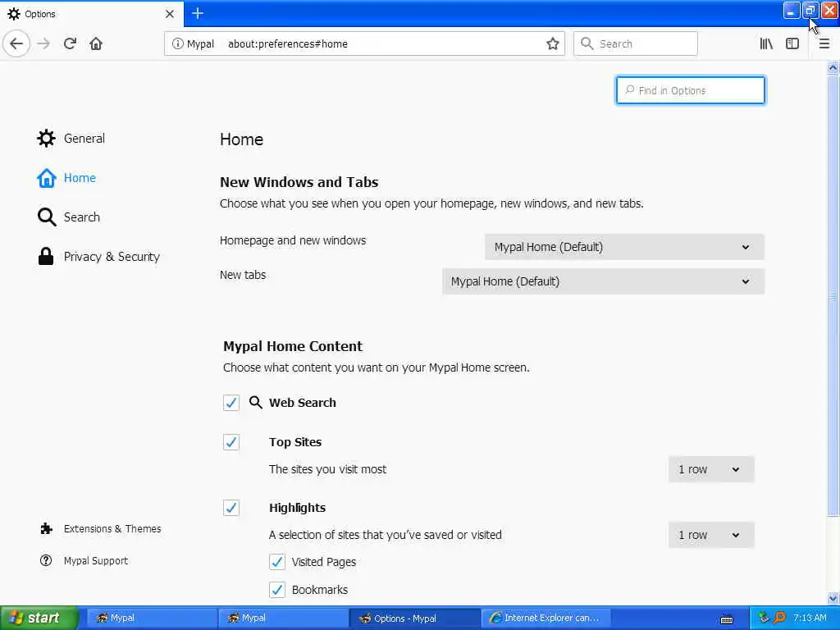Click the address bar URL

click(x=288, y=44)
